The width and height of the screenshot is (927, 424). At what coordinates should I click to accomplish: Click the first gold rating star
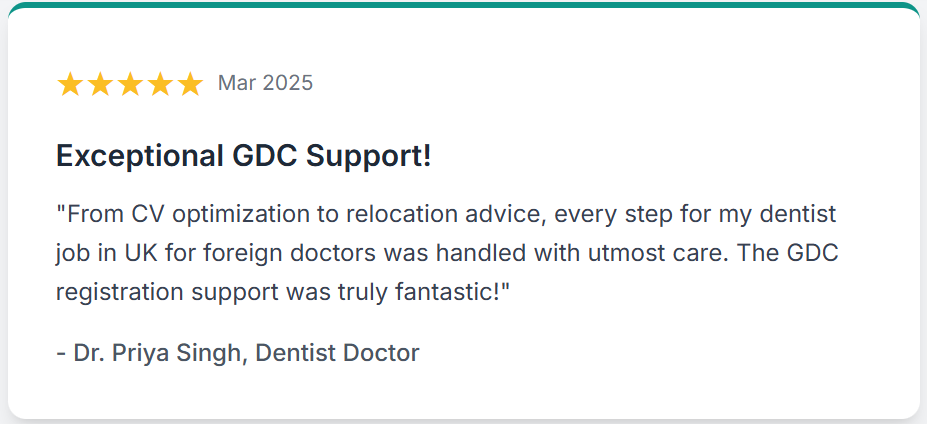(70, 84)
